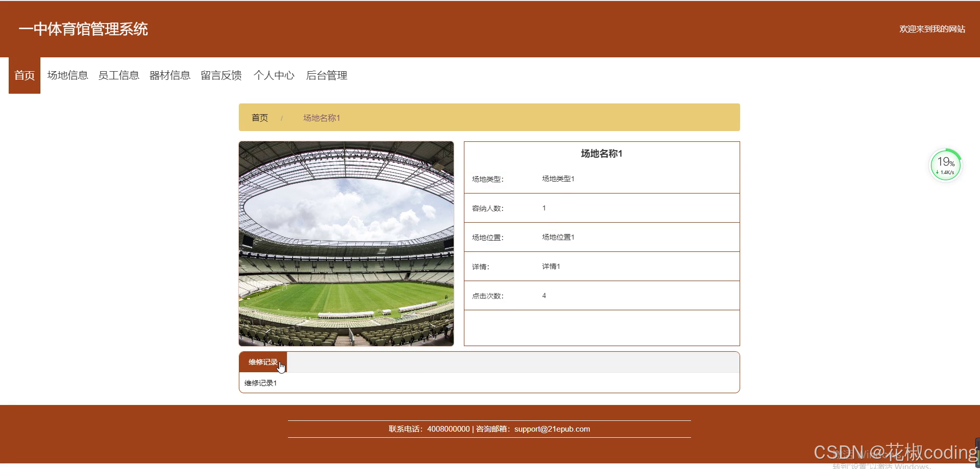
Task: Click the 场地位置： label
Action: (488, 238)
